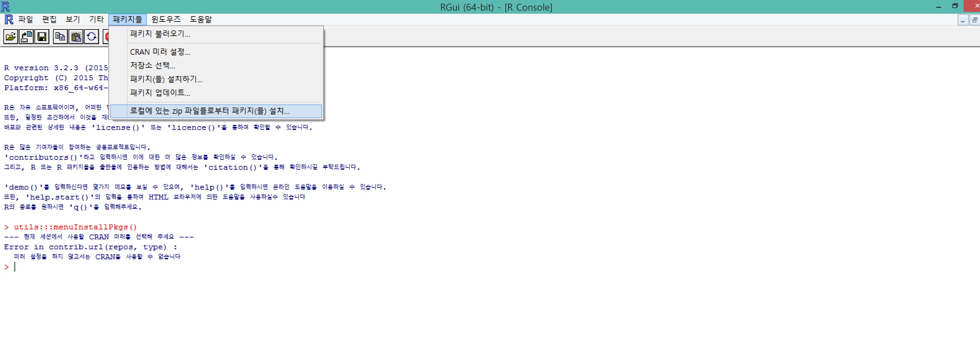Click the red Stop computation icon
The image size is (980, 350).
(x=106, y=37)
